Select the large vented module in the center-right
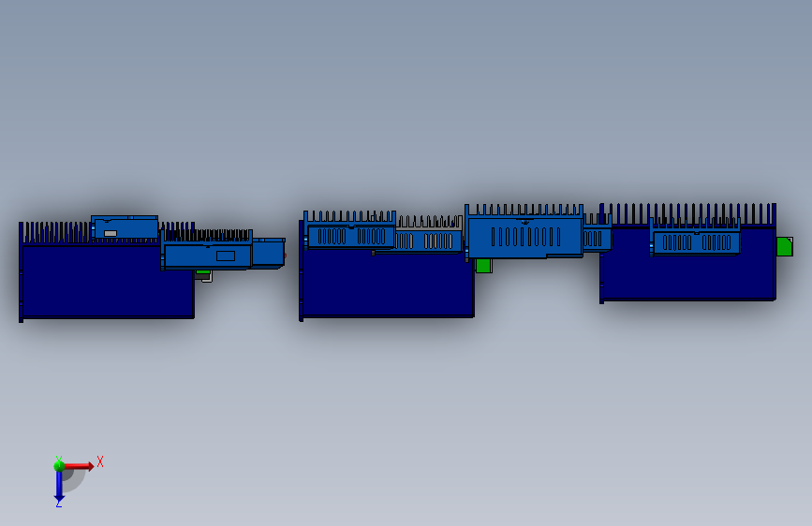Image resolution: width=812 pixels, height=526 pixels. (x=524, y=237)
